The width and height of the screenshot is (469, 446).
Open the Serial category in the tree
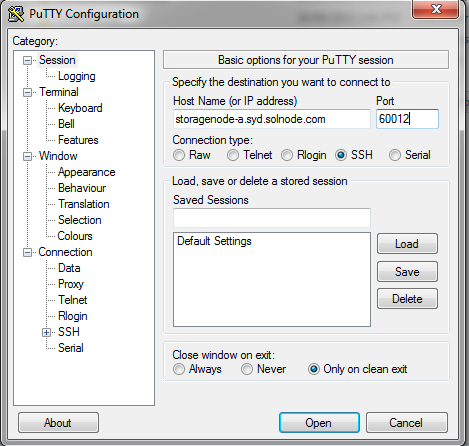(71, 348)
